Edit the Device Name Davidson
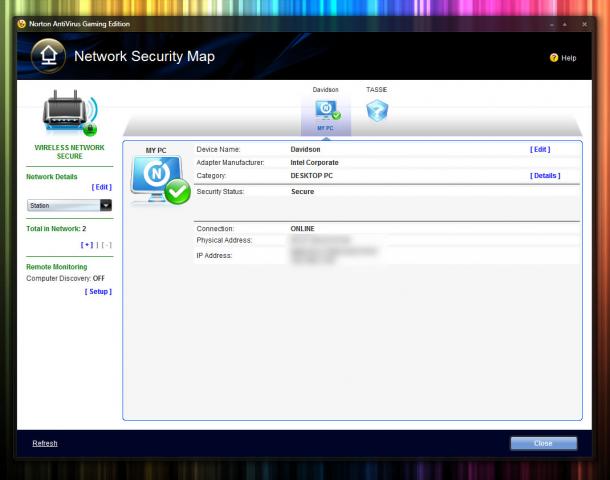Image resolution: width=610 pixels, height=480 pixels. [540, 149]
